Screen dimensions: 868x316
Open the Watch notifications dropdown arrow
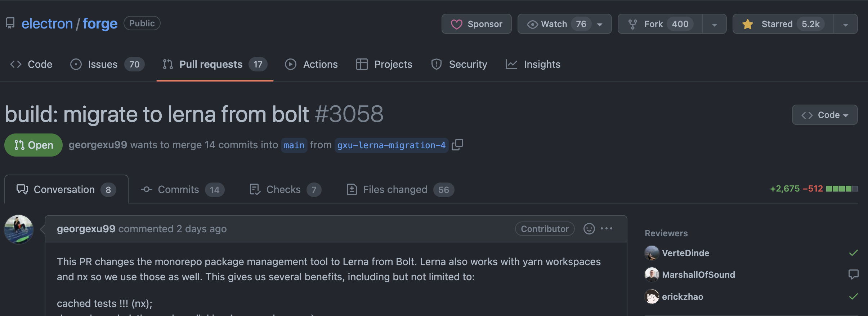click(600, 24)
